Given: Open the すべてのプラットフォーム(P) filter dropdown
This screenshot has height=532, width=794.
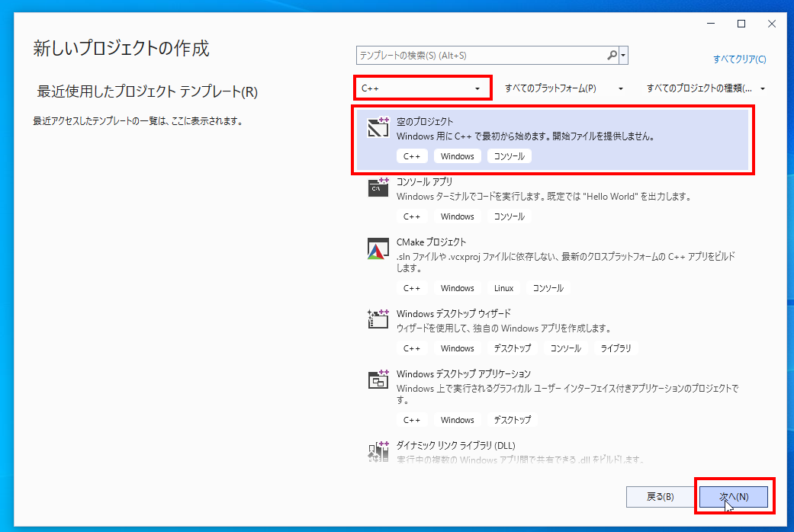Looking at the screenshot, I should click(x=564, y=88).
